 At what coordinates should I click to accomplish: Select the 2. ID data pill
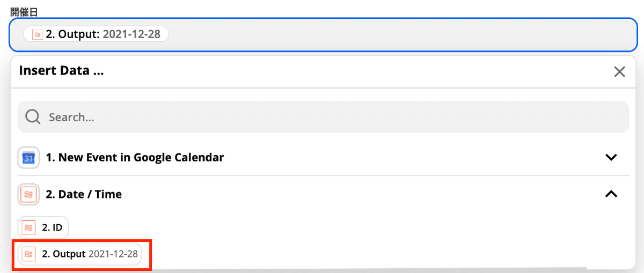point(43,228)
